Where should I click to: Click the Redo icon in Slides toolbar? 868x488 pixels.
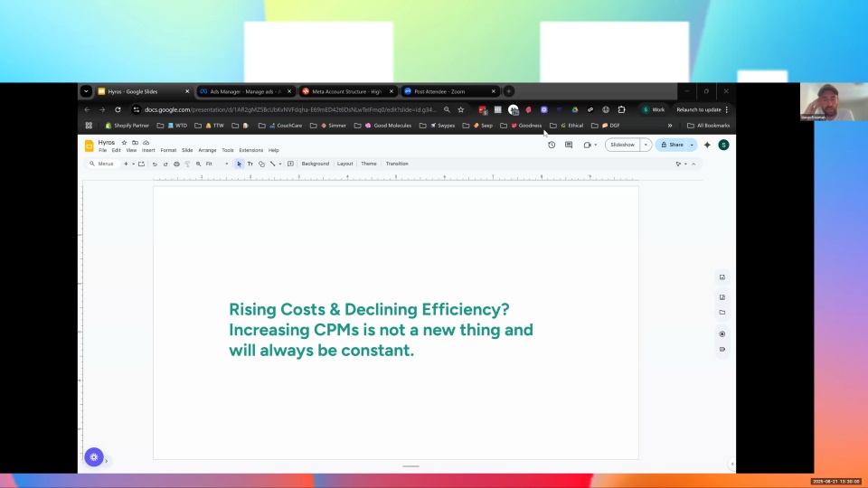[165, 164]
